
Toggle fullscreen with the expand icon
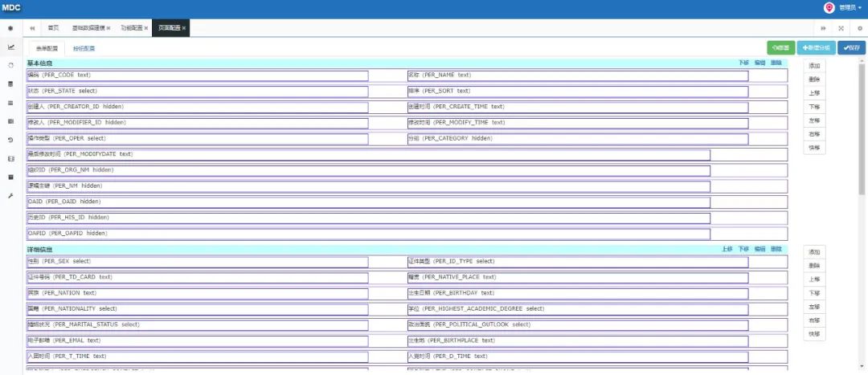coord(841,28)
